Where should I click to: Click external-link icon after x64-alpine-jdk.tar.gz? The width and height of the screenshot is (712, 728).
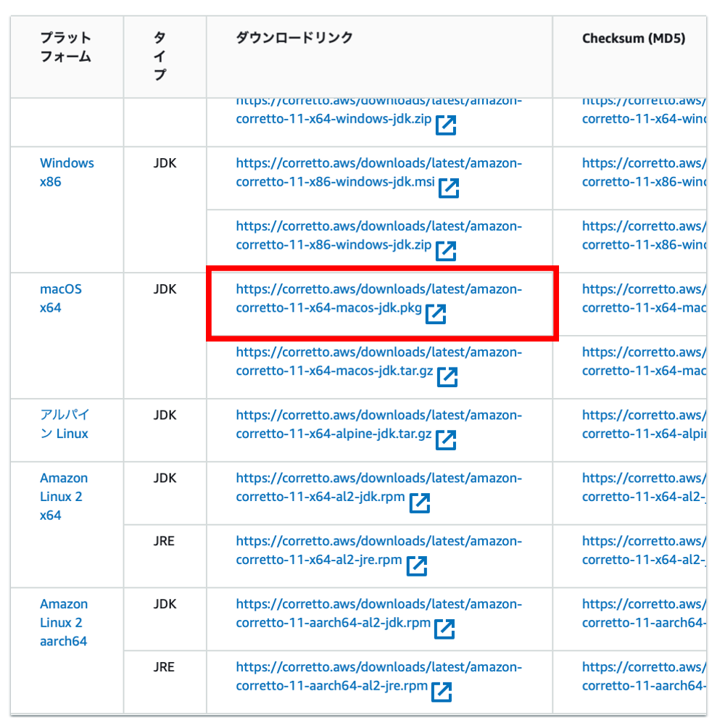446,440
